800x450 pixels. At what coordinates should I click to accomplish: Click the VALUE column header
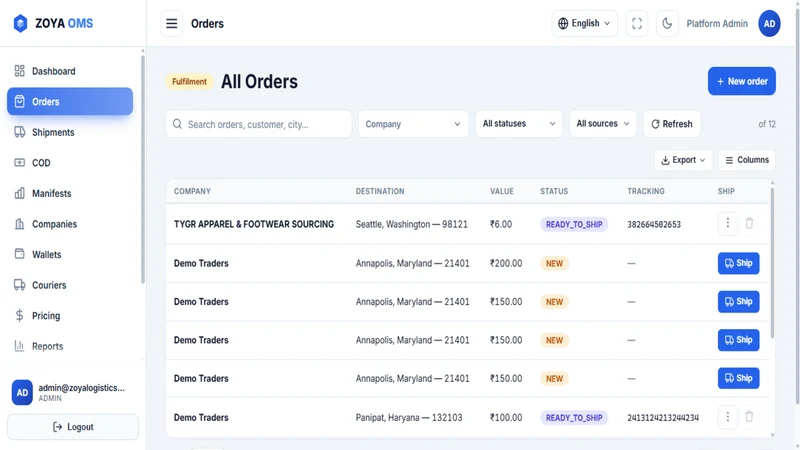click(502, 191)
